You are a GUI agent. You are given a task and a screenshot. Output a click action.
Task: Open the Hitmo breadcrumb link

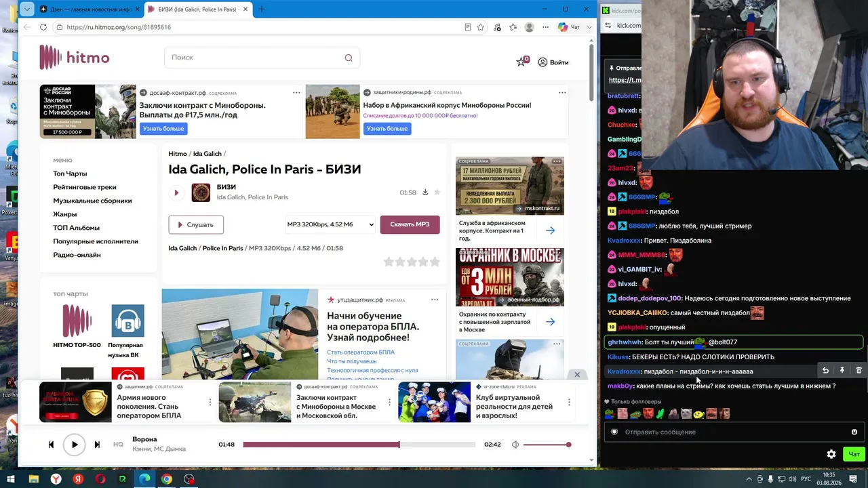tap(178, 154)
